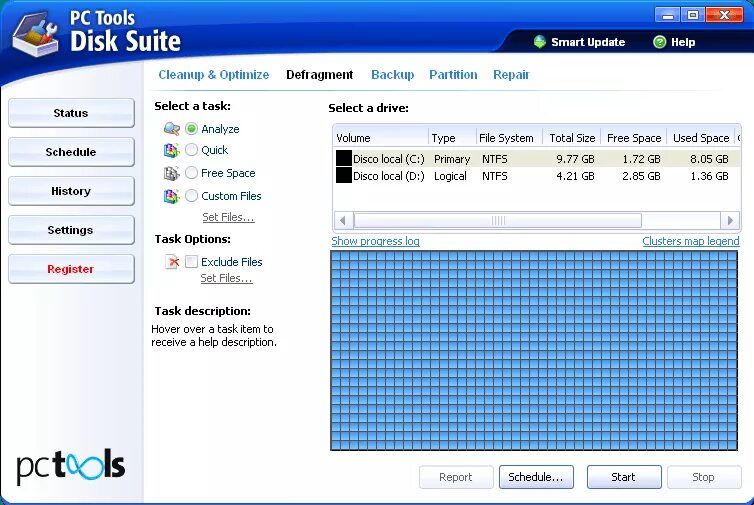
Task: Sort by the Free Space column header
Action: 634,138
